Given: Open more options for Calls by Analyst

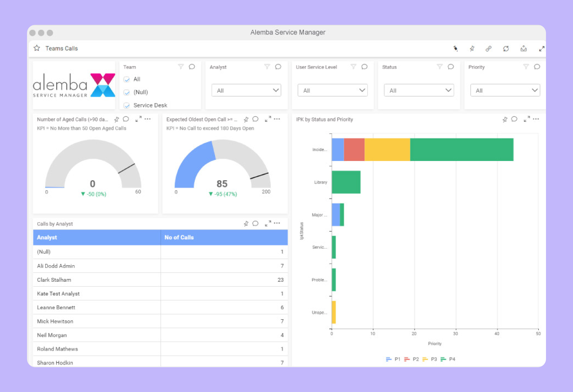Looking at the screenshot, I should click(x=277, y=223).
